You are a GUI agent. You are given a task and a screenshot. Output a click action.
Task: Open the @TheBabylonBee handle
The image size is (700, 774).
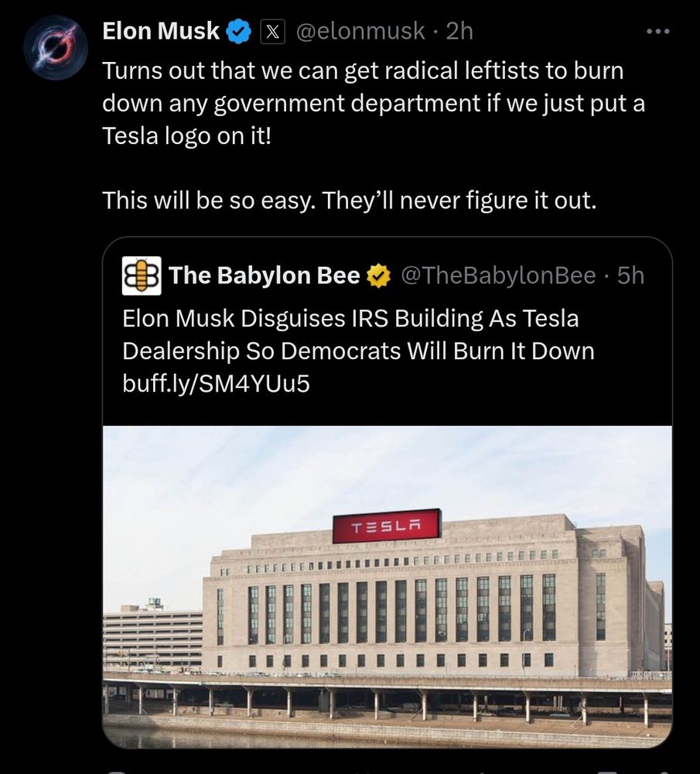(x=499, y=276)
